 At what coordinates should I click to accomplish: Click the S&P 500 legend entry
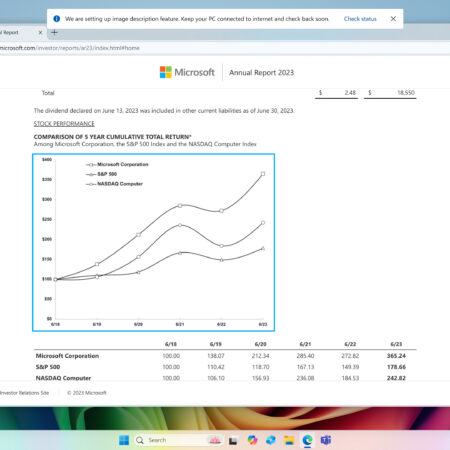pos(101,174)
